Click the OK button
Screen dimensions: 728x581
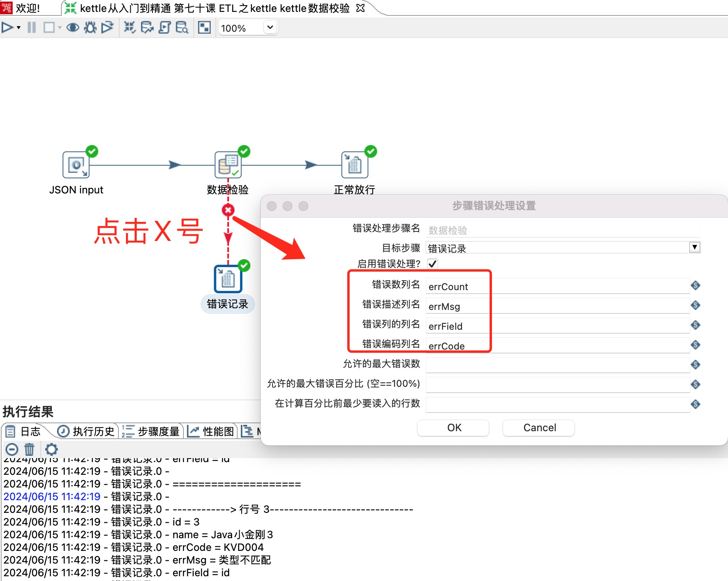tap(454, 428)
